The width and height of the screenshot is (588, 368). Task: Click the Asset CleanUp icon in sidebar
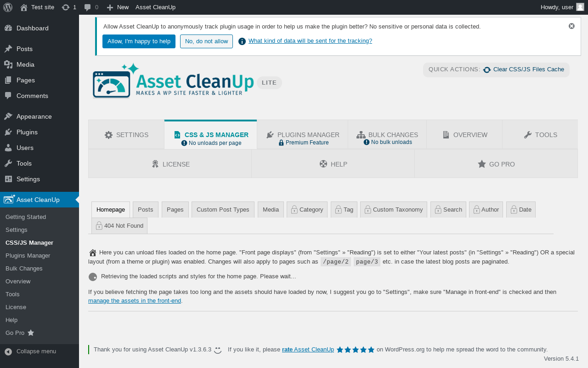click(x=9, y=199)
